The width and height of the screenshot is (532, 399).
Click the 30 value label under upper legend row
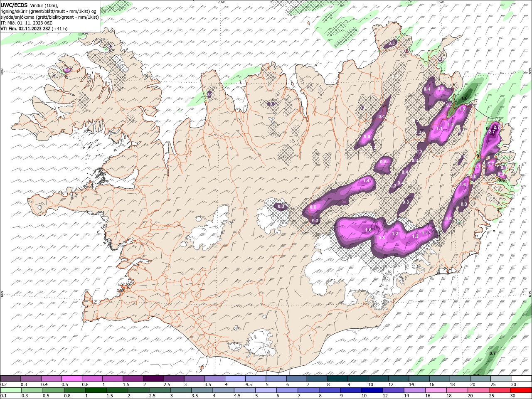pos(514,384)
